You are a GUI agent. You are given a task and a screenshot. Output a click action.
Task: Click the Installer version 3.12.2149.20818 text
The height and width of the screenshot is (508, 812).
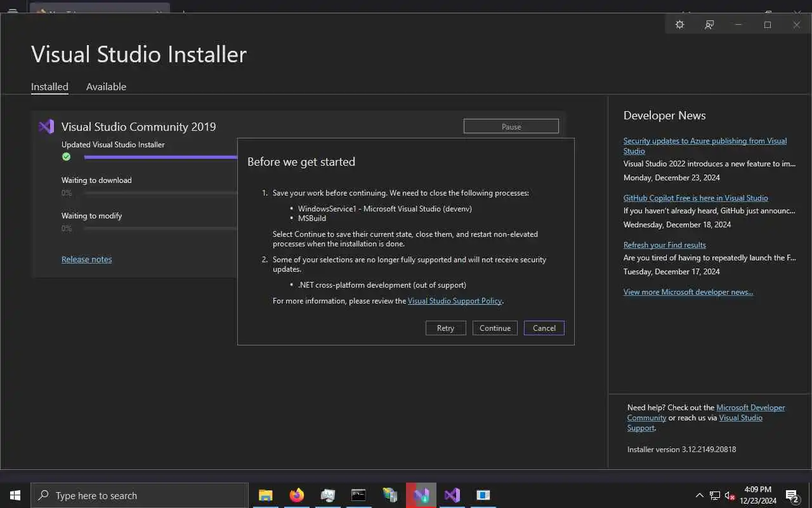(681, 450)
